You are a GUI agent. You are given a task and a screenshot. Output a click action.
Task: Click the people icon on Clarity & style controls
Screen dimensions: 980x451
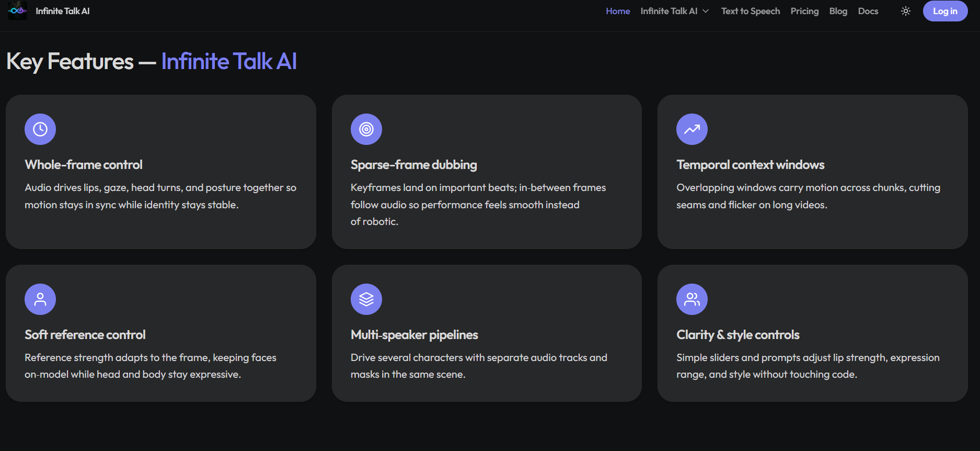click(x=691, y=299)
